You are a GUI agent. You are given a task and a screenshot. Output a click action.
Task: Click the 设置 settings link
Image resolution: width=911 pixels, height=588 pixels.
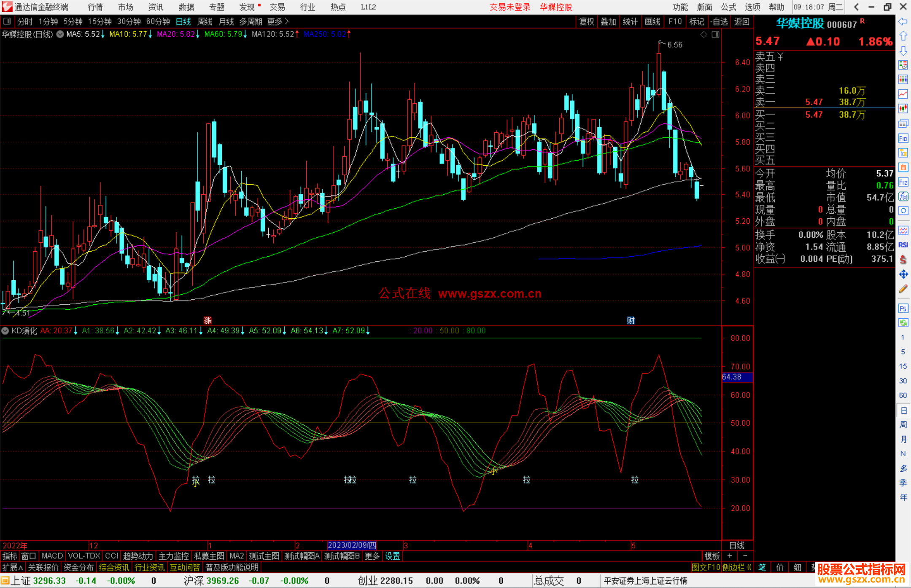pos(392,556)
